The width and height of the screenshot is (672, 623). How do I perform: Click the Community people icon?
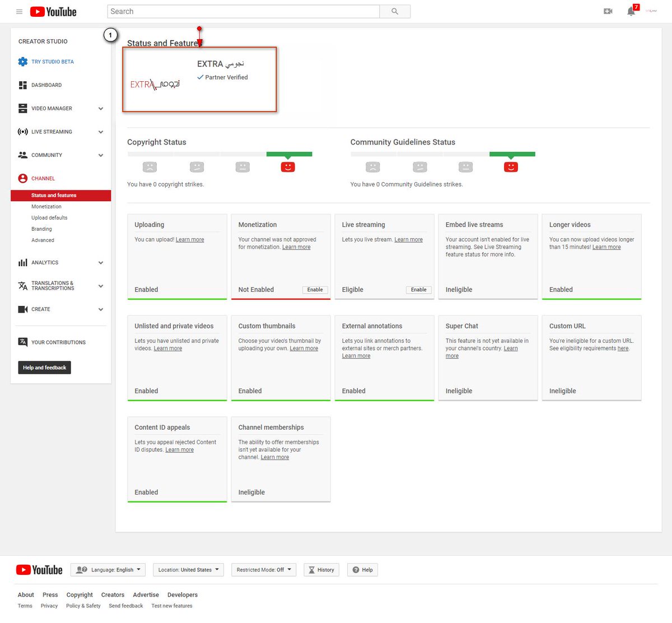pyautogui.click(x=23, y=155)
